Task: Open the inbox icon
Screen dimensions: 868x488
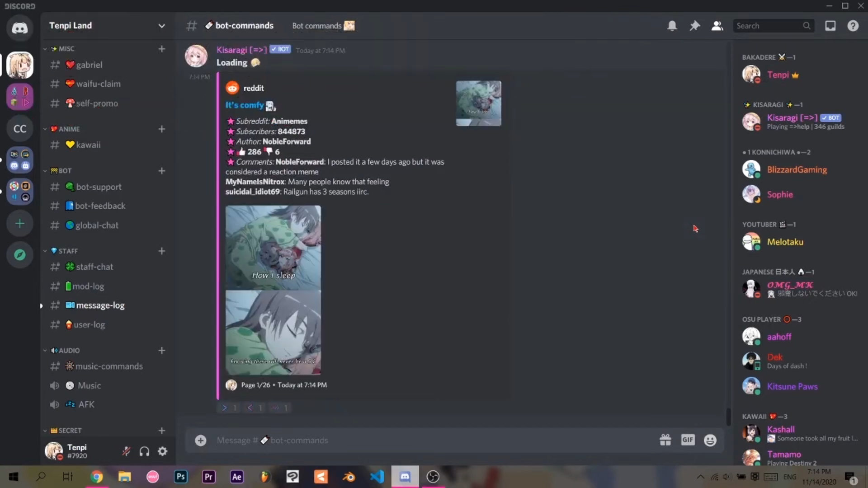Action: (x=830, y=26)
